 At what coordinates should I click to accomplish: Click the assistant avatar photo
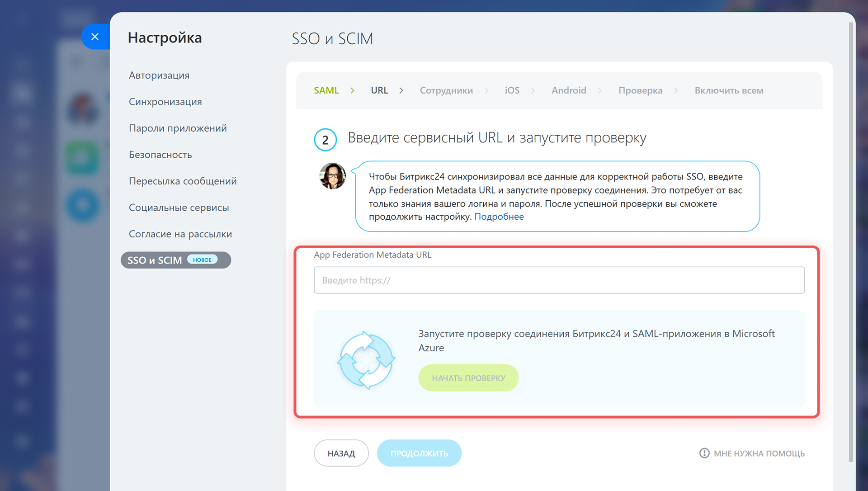pyautogui.click(x=332, y=176)
